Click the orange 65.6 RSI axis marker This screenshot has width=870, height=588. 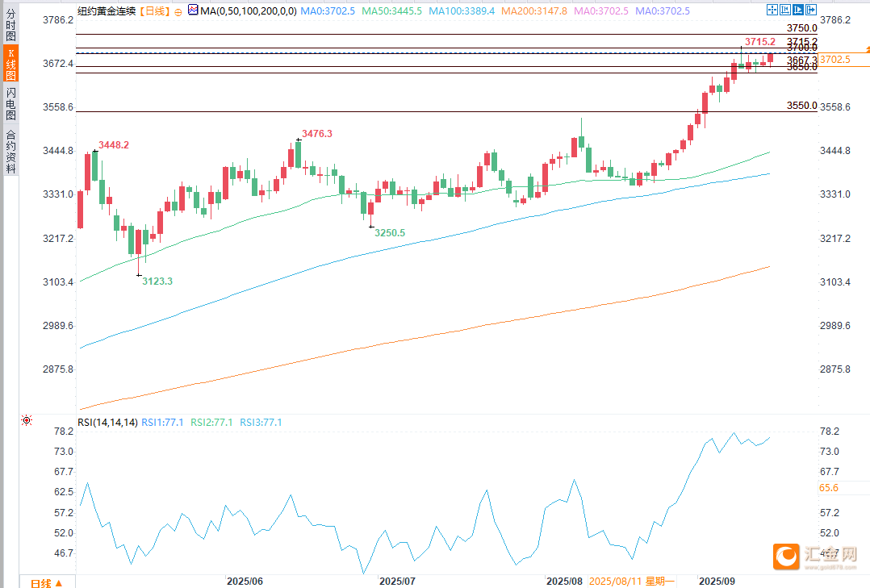pos(828,488)
